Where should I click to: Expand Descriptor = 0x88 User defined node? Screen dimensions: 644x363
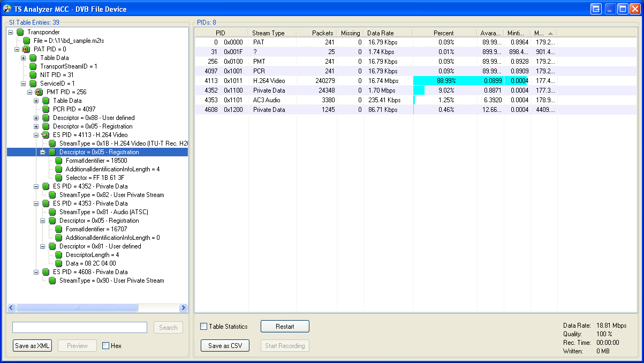click(36, 118)
